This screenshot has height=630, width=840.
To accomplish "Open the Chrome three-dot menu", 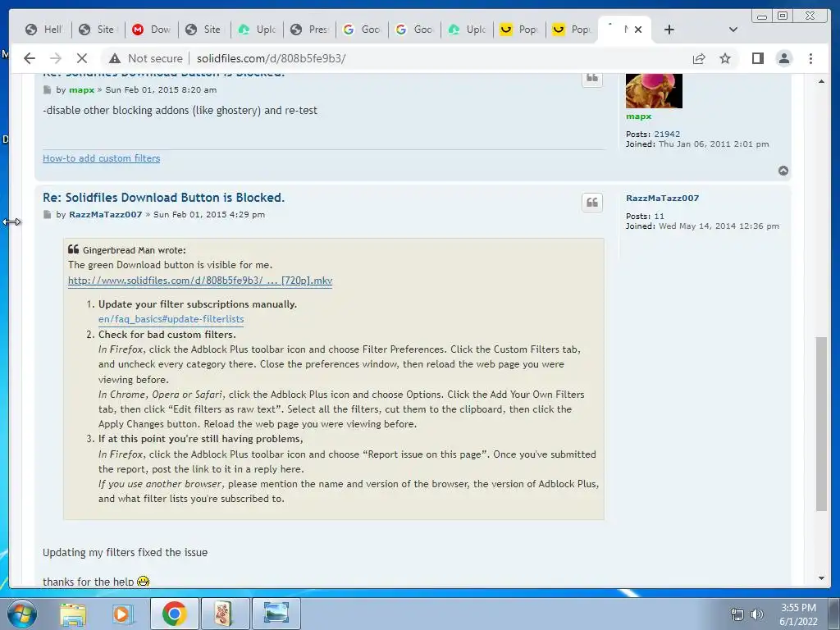I will (810, 58).
